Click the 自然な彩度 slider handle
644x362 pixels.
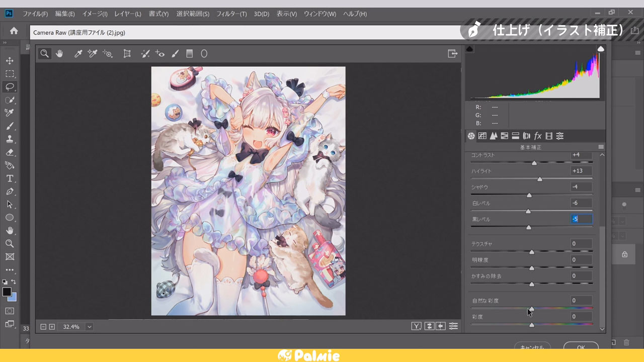532,309
